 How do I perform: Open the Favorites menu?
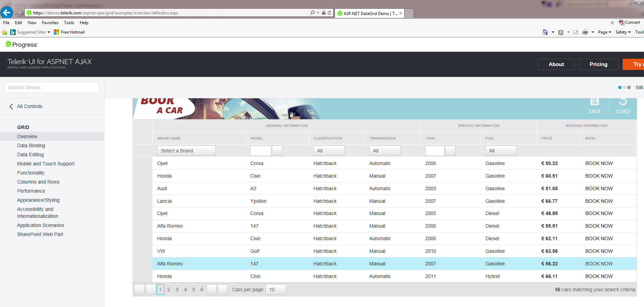pos(50,23)
